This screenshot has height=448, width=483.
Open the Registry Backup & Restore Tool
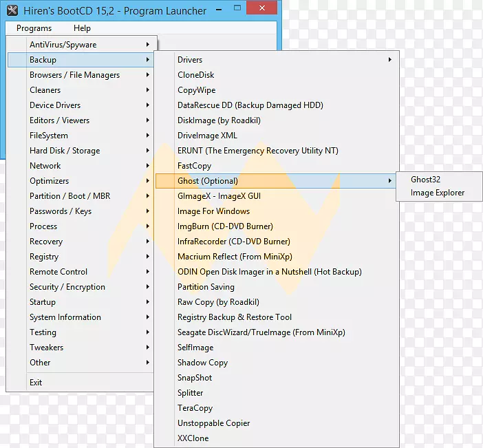click(x=234, y=317)
